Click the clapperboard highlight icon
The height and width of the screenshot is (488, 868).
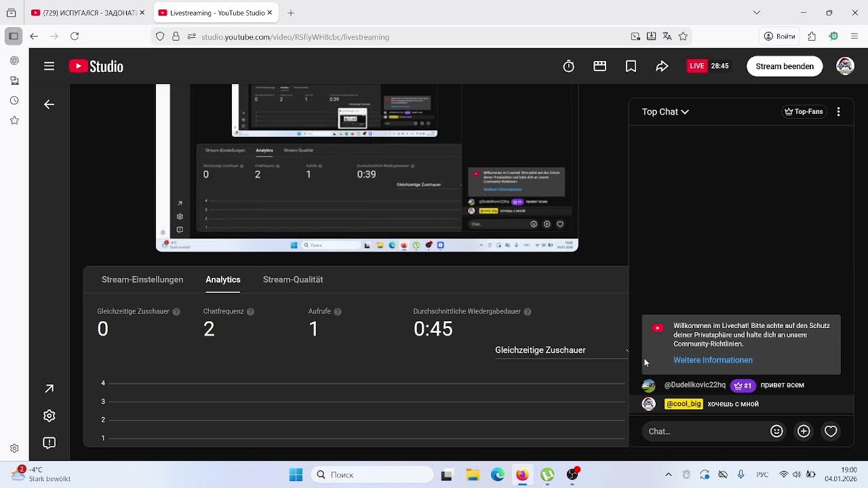click(599, 66)
